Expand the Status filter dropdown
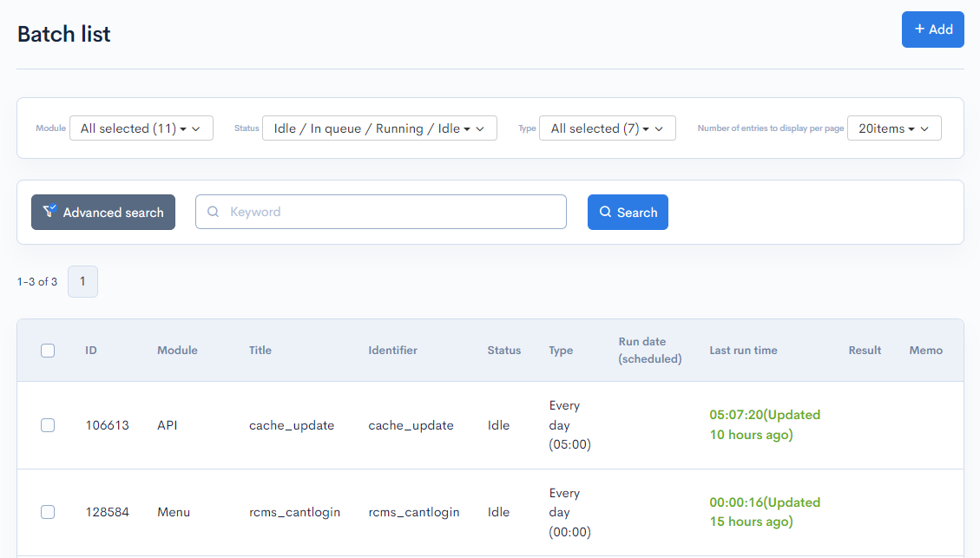The height and width of the screenshot is (558, 980). (x=379, y=128)
